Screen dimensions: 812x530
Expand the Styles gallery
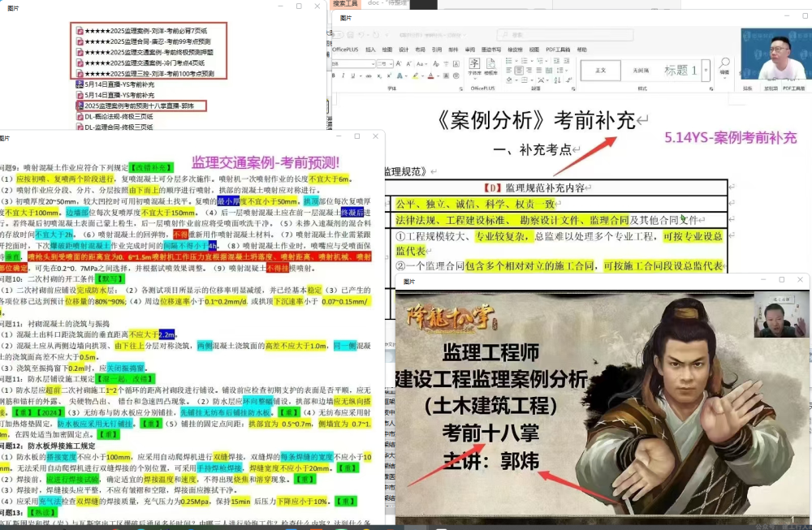point(706,70)
